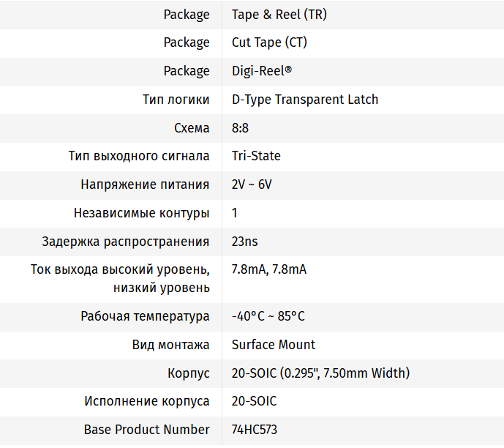
Task: Select 'D-Type Transparent Latch' text
Action: pos(305,100)
